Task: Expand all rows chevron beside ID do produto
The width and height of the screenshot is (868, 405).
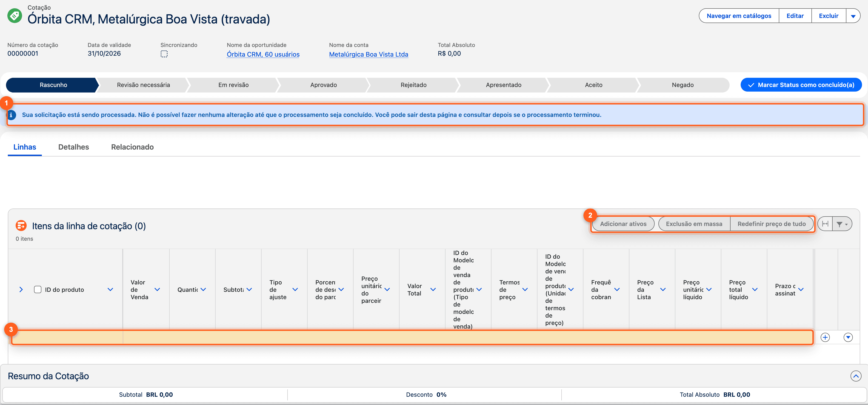Action: tap(21, 289)
